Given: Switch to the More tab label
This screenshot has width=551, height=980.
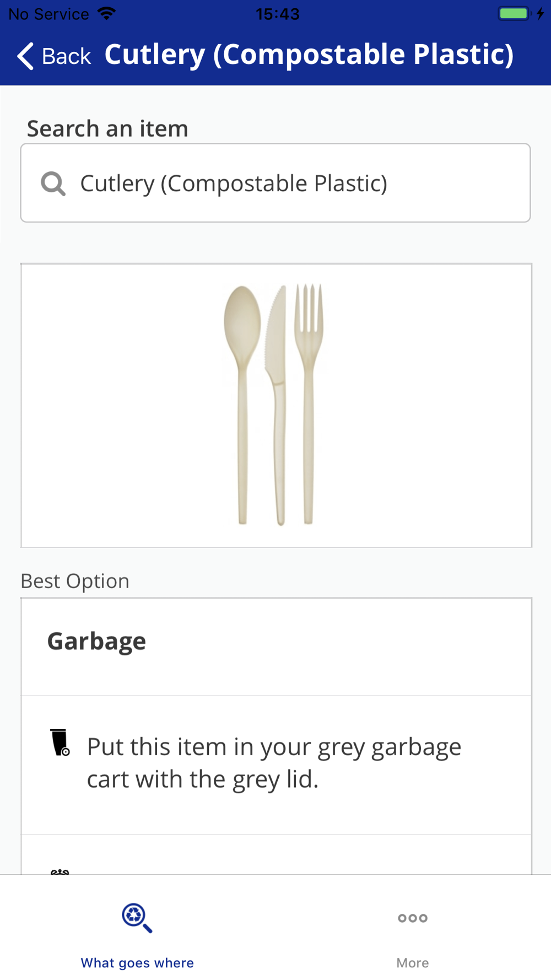Looking at the screenshot, I should pyautogui.click(x=413, y=963).
